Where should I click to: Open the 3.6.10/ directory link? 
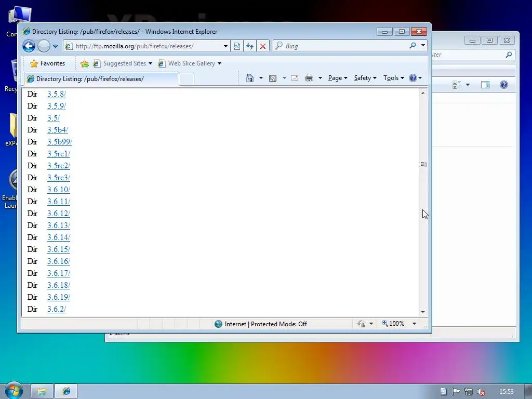[x=58, y=190]
